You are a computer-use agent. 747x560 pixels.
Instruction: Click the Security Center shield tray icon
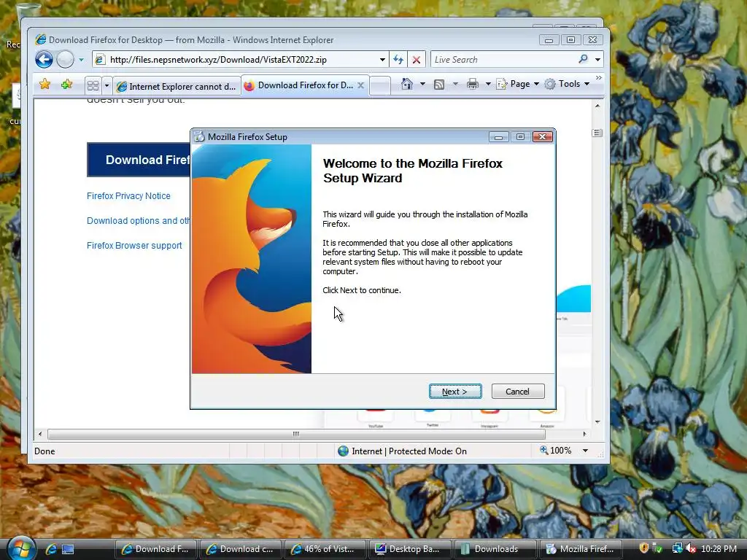[x=643, y=548]
